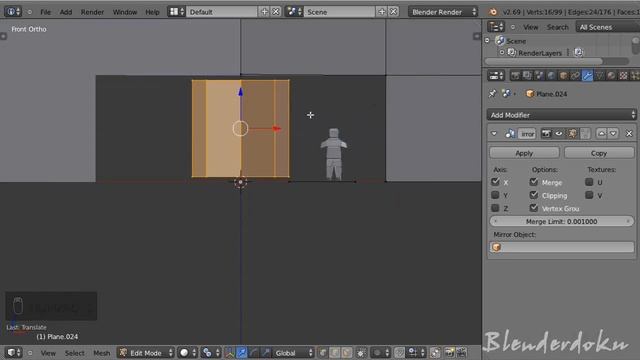Image resolution: width=640 pixels, height=360 pixels.
Task: Enable the V textures checkbox
Action: tap(589, 195)
